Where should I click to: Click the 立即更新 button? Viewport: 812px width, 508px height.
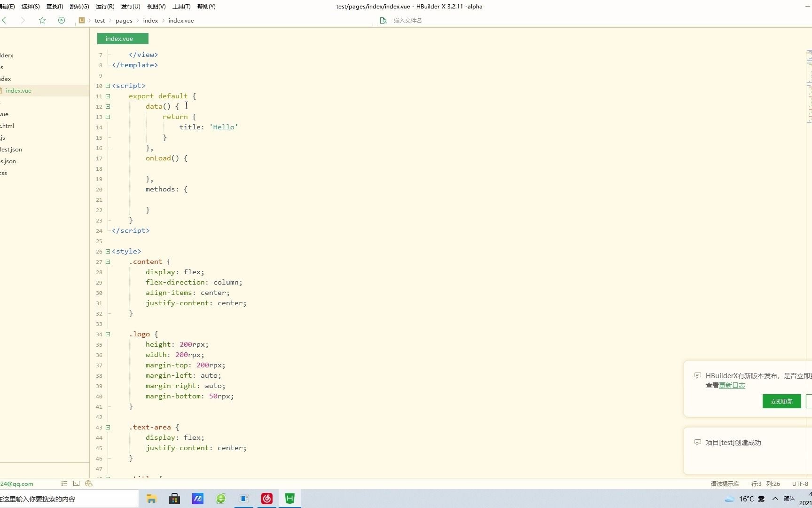(781, 401)
